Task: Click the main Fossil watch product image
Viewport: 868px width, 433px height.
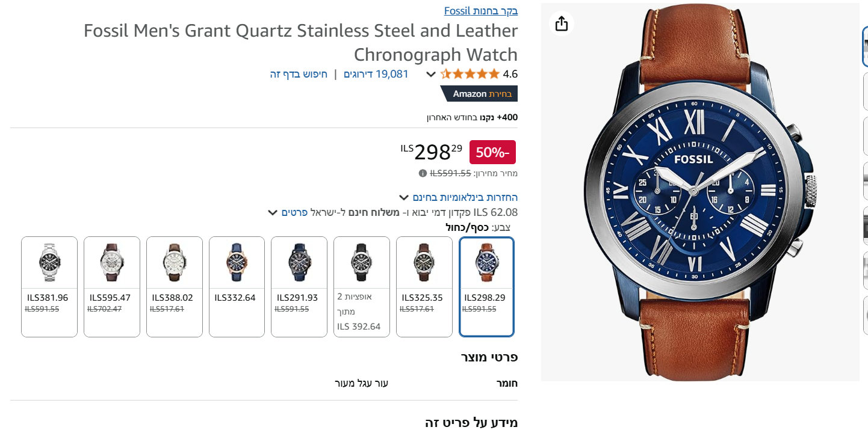Action: coord(699,192)
